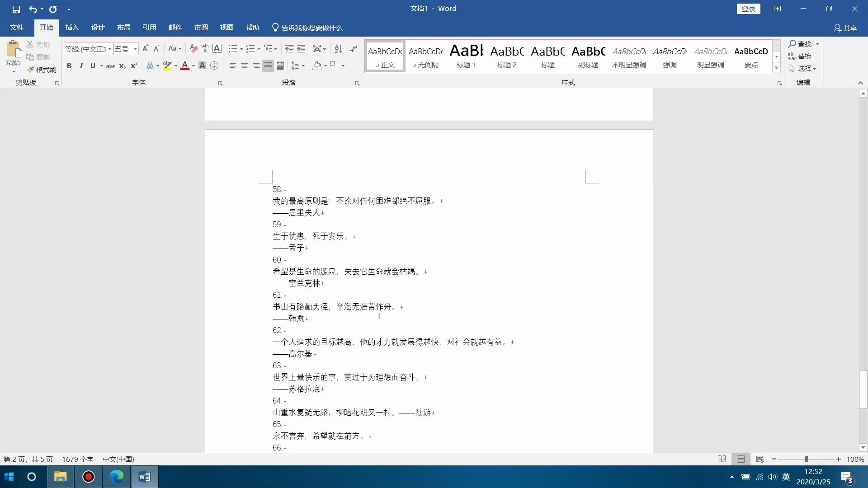Adjust the zoom slider
868x488 pixels.
coord(807,459)
